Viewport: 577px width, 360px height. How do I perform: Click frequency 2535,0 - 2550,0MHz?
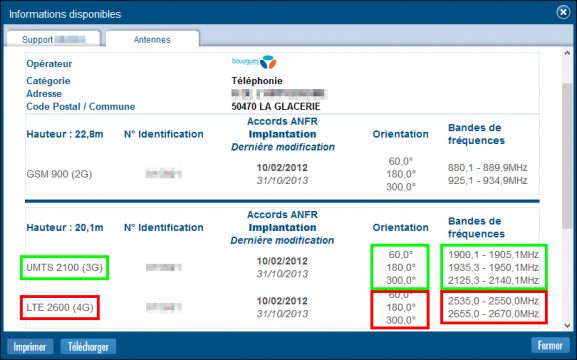(x=493, y=301)
